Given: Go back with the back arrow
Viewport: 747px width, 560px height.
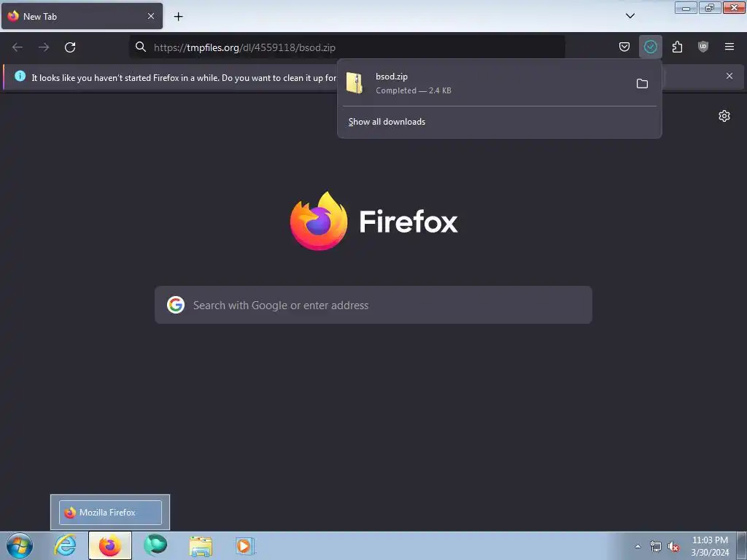Looking at the screenshot, I should 18,47.
